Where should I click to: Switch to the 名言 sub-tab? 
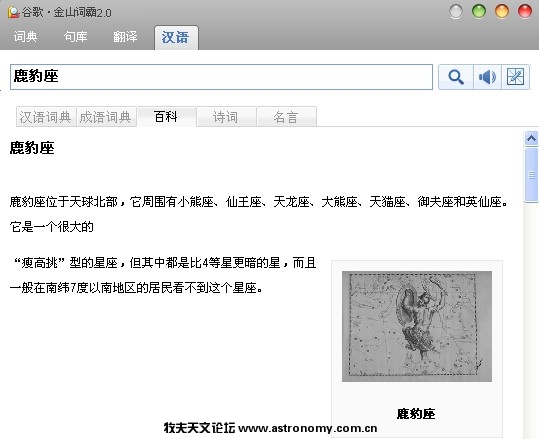tap(286, 117)
